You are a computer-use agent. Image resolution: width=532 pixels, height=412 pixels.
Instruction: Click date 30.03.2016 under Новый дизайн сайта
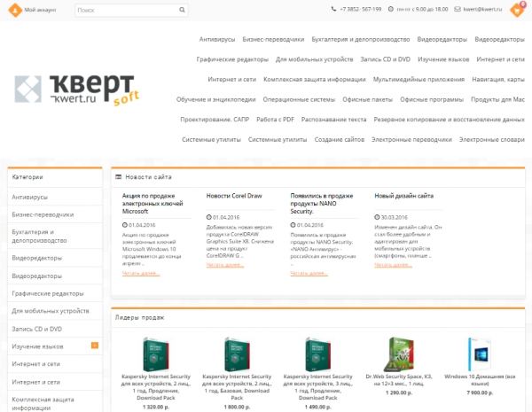(x=394, y=217)
